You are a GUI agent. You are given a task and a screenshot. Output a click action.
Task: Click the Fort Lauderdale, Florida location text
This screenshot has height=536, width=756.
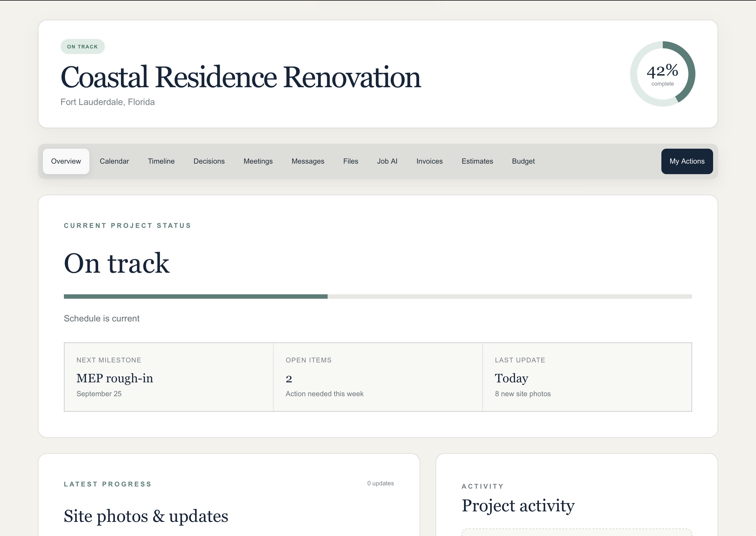point(108,102)
